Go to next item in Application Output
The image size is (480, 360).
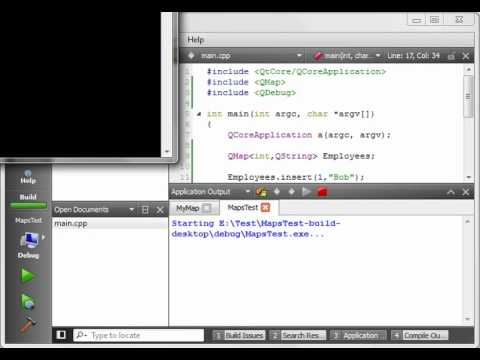point(292,192)
